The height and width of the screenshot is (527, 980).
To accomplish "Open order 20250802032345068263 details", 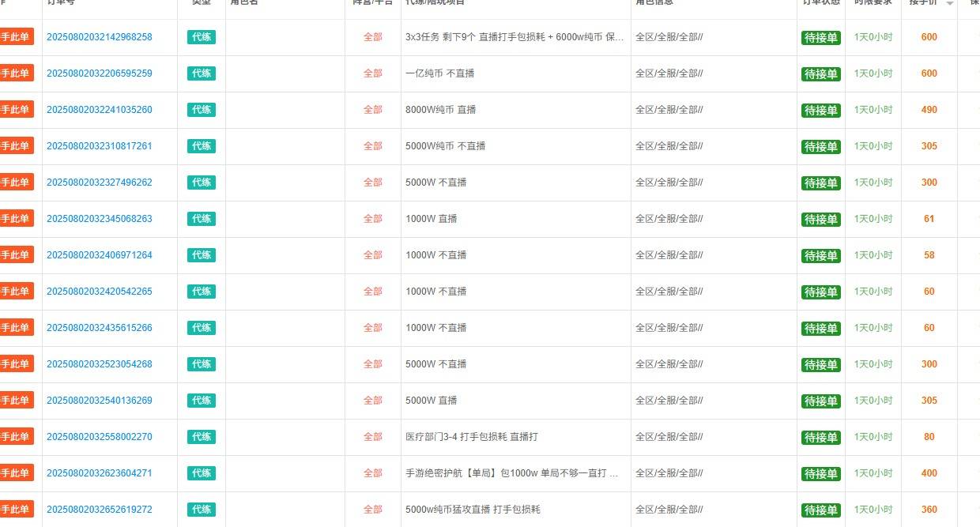I will click(x=100, y=219).
